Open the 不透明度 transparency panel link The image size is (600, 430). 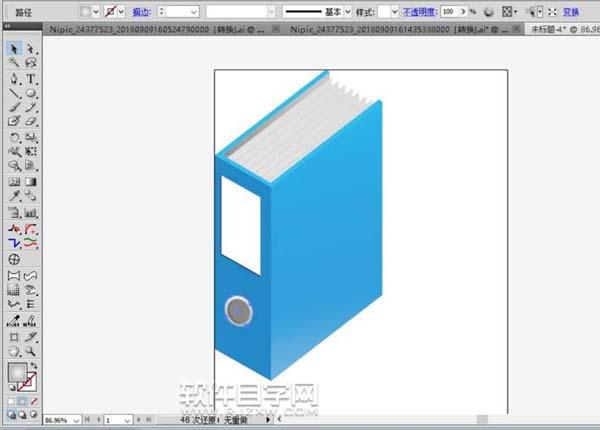click(419, 12)
